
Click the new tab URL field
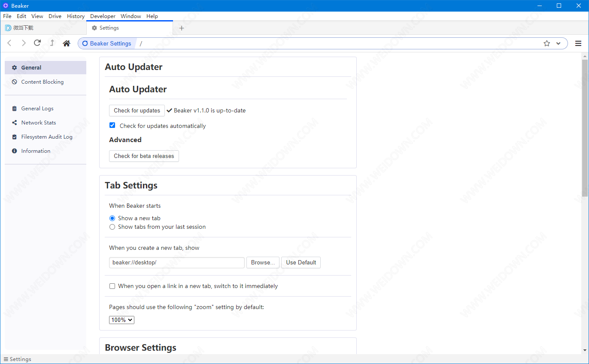coord(177,262)
